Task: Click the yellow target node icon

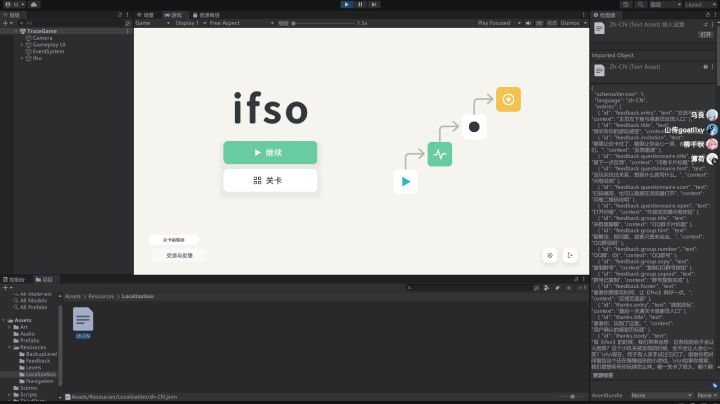Action: (508, 99)
